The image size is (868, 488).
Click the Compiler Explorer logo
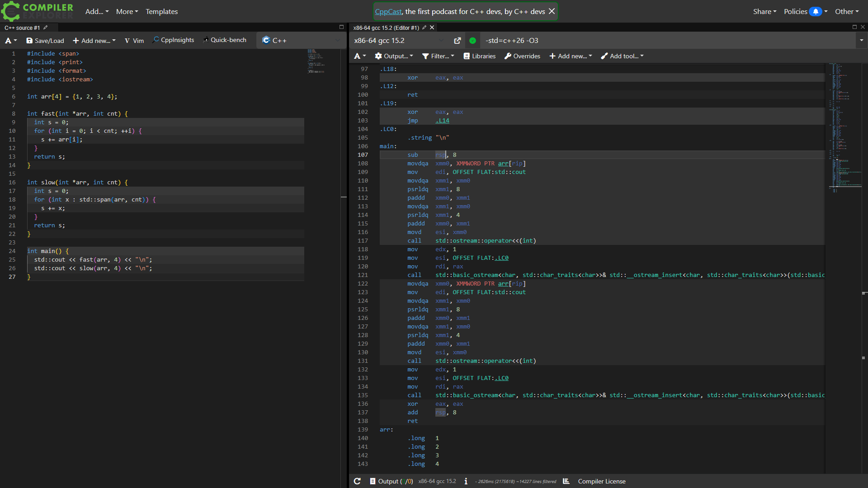[37, 11]
